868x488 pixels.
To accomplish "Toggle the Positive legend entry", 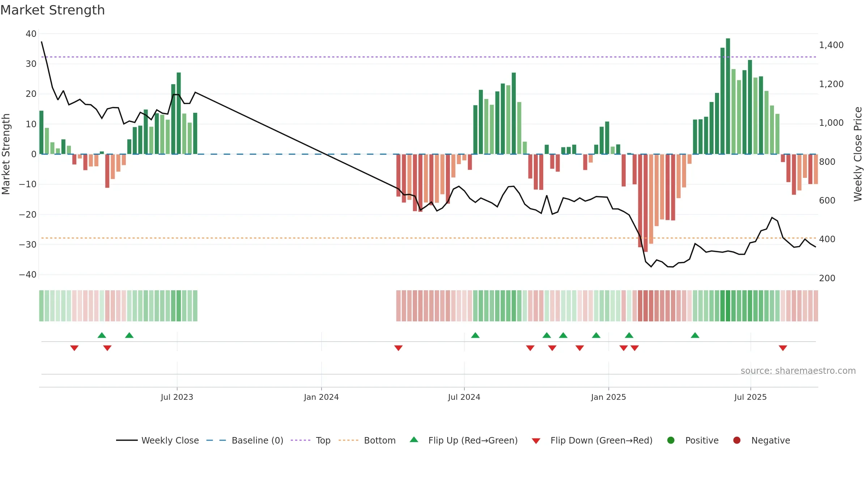I will tap(693, 440).
